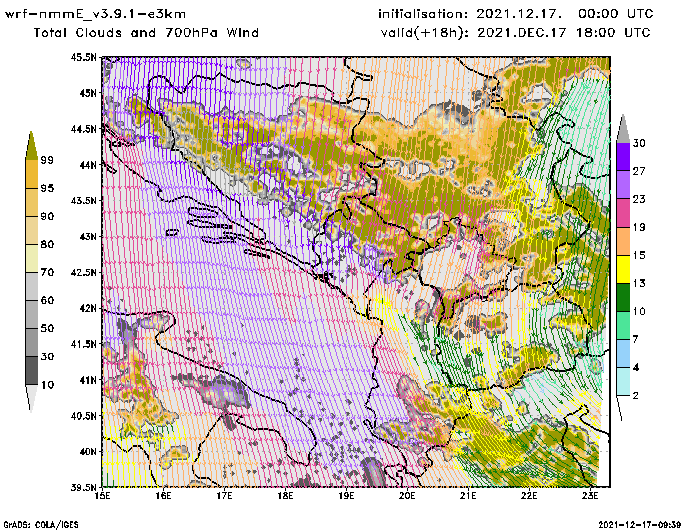Viewport: 700px width, 530px height.
Task: Click the '43.5N' latitude label
Action: coord(83,200)
